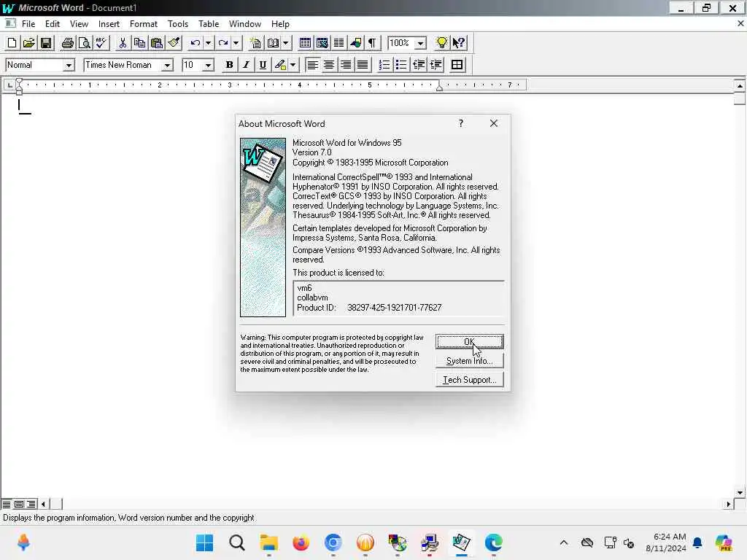Viewport: 747px width, 560px height.
Task: Toggle Underline formatting
Action: coord(263,65)
